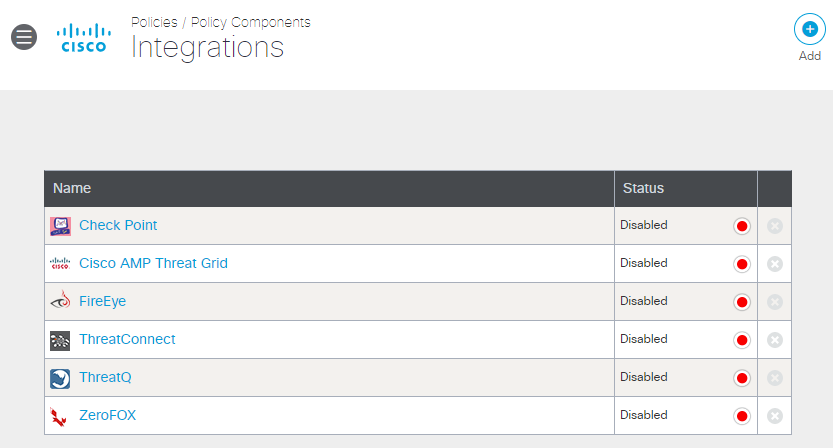The image size is (833, 448).
Task: Click the ZeroFOX red fox icon
Action: [58, 417]
